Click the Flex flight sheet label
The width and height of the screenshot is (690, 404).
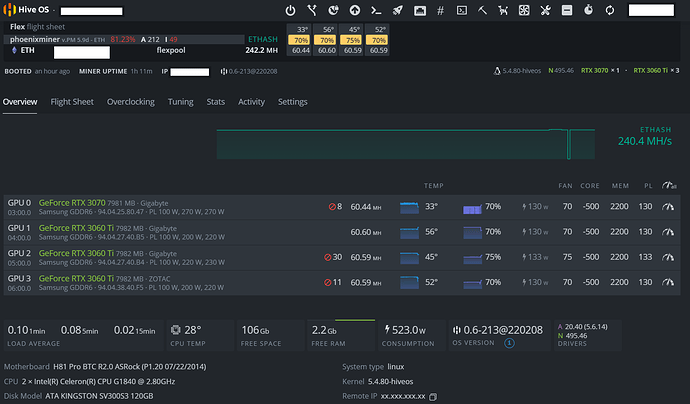pyautogui.click(x=37, y=27)
